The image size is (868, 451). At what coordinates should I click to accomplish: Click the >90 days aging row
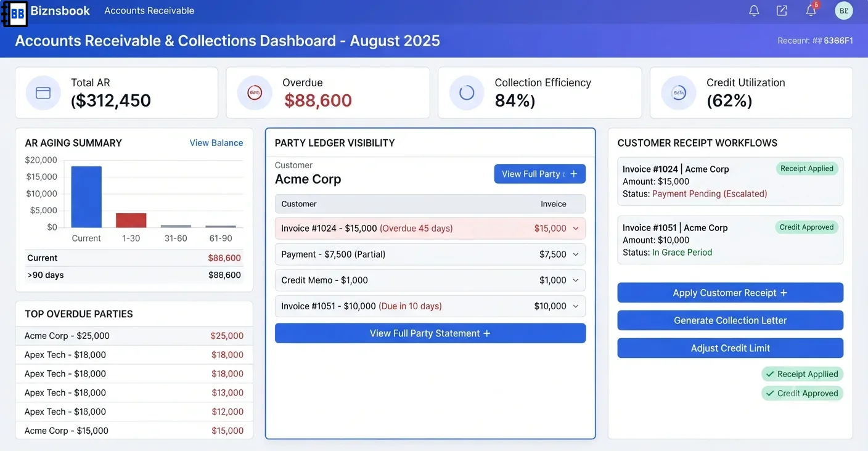(x=134, y=275)
